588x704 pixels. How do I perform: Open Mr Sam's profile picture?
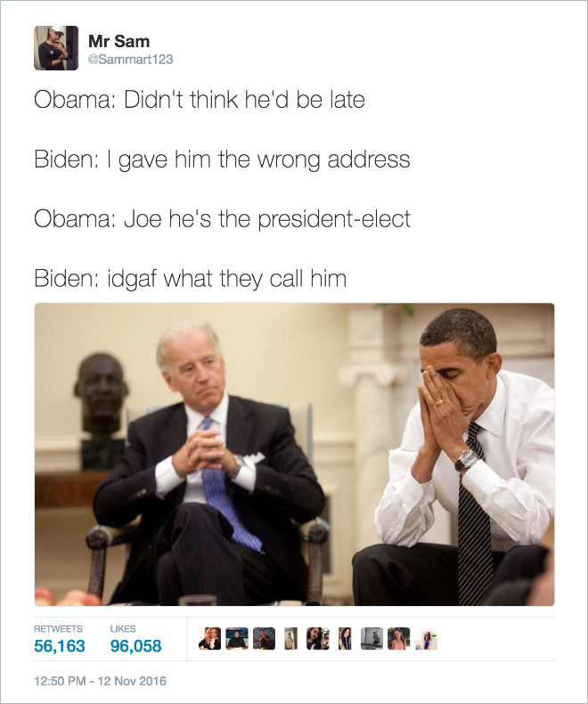(56, 48)
